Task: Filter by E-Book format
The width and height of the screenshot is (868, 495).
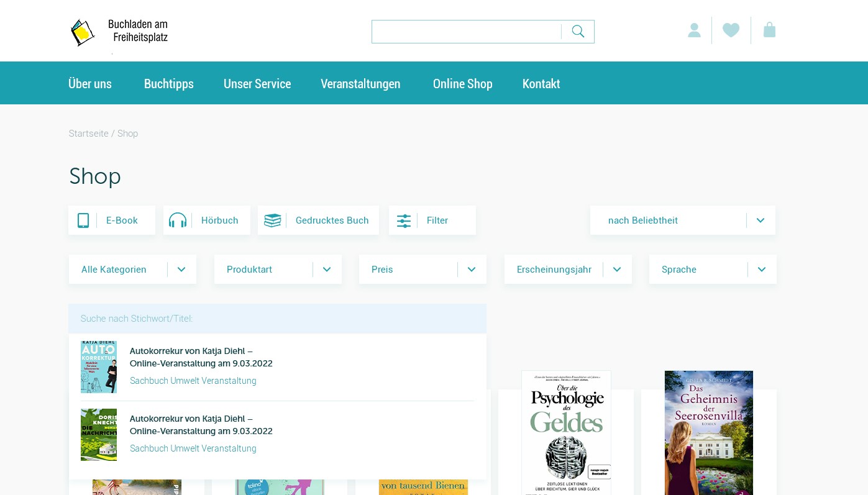Action: (x=112, y=220)
